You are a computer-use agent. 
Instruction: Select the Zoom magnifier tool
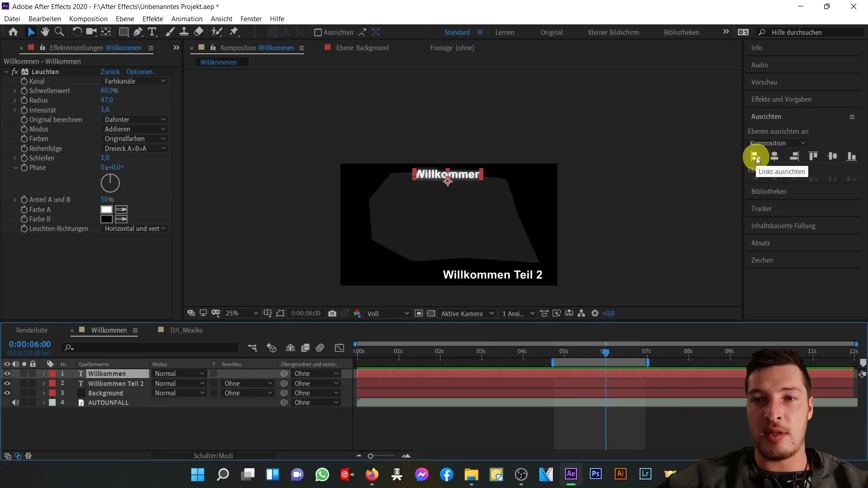point(59,32)
